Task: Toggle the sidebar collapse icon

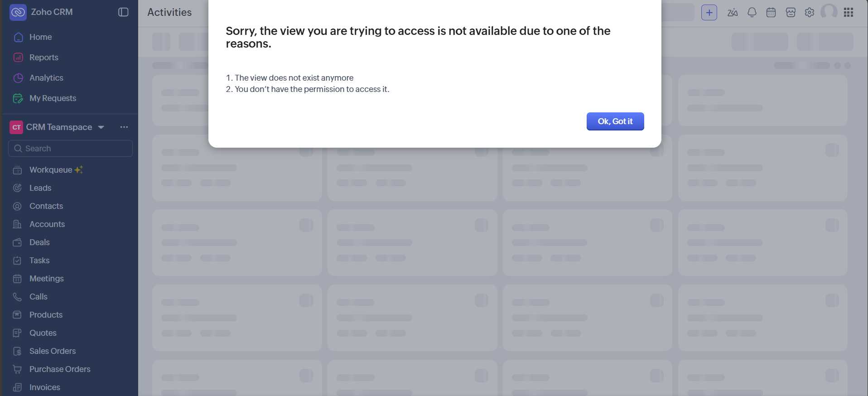Action: click(123, 12)
